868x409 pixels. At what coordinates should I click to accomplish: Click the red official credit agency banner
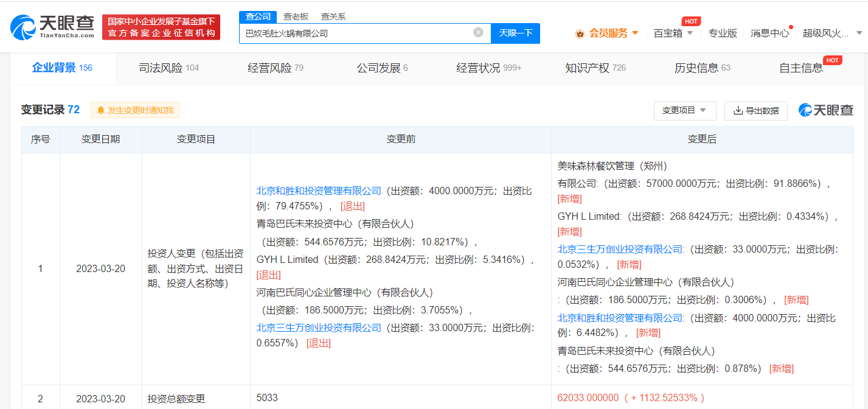[161, 27]
